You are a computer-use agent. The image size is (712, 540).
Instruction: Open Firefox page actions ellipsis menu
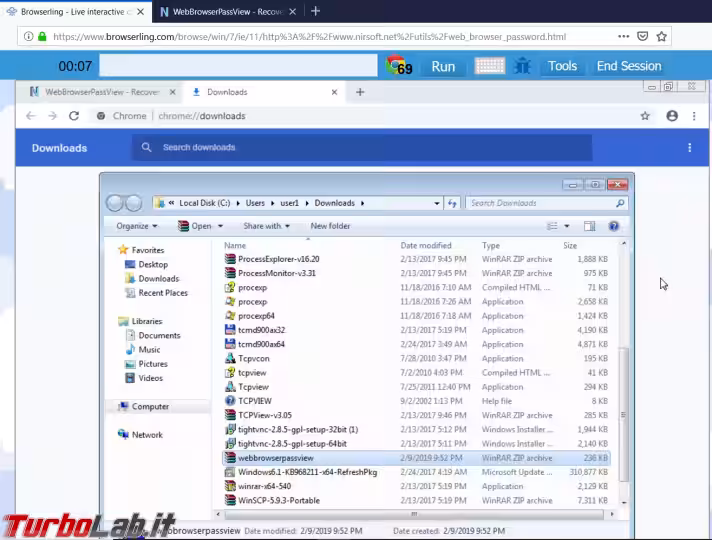tap(623, 36)
